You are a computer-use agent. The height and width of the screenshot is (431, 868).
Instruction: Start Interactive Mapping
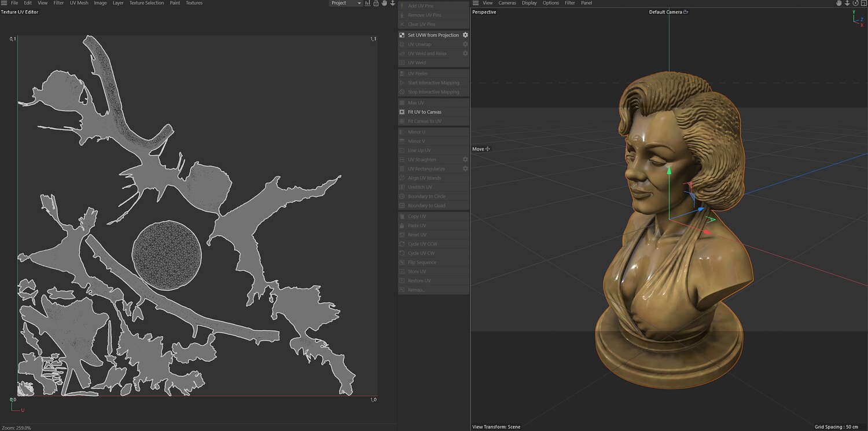coord(433,83)
